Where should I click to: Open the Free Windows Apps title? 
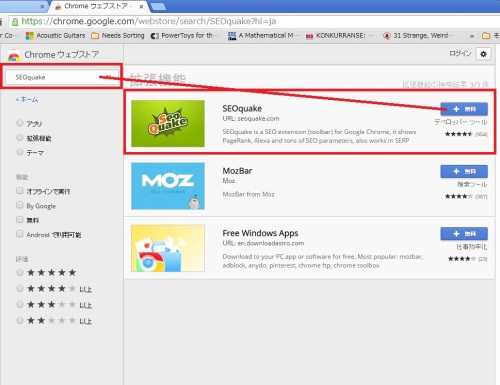[x=260, y=233]
